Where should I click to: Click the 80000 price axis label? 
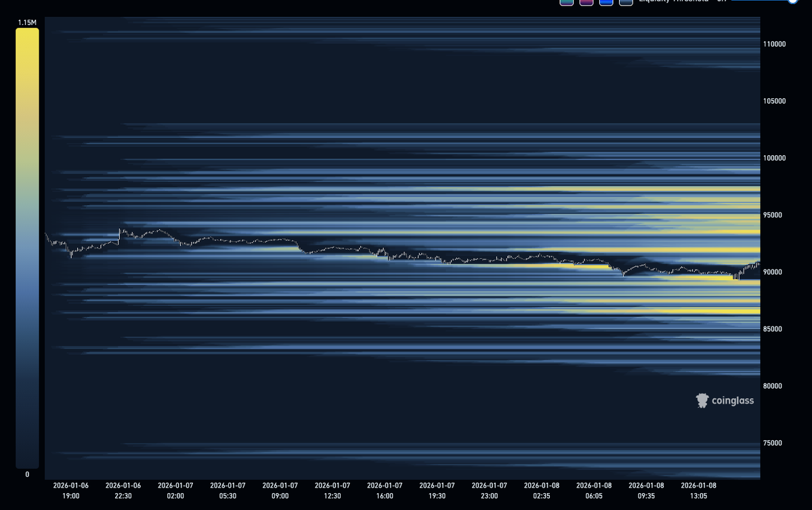pyautogui.click(x=772, y=386)
